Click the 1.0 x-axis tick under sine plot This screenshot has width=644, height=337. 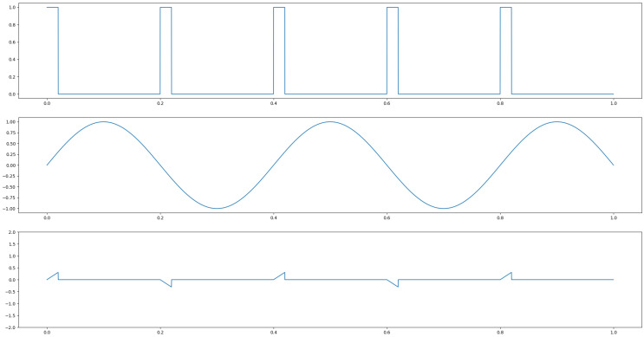[614, 218]
